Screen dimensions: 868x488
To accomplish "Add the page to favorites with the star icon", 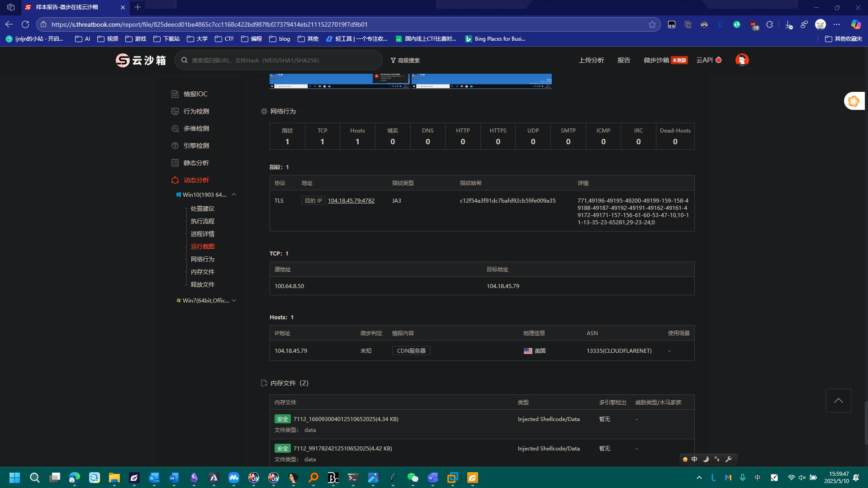I will point(652,24).
